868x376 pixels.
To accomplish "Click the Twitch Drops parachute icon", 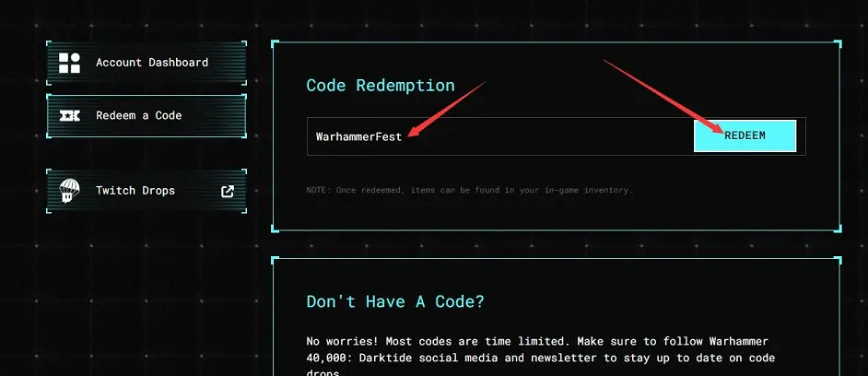I will coord(70,191).
